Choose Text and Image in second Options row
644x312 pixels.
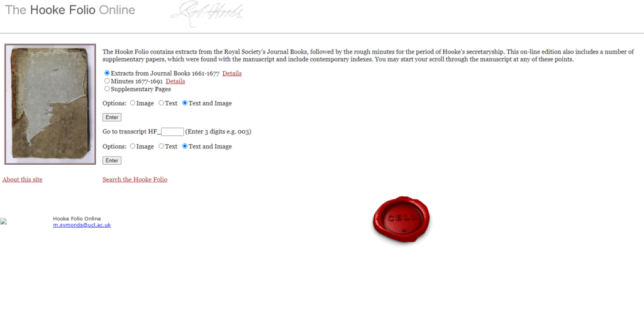click(185, 146)
